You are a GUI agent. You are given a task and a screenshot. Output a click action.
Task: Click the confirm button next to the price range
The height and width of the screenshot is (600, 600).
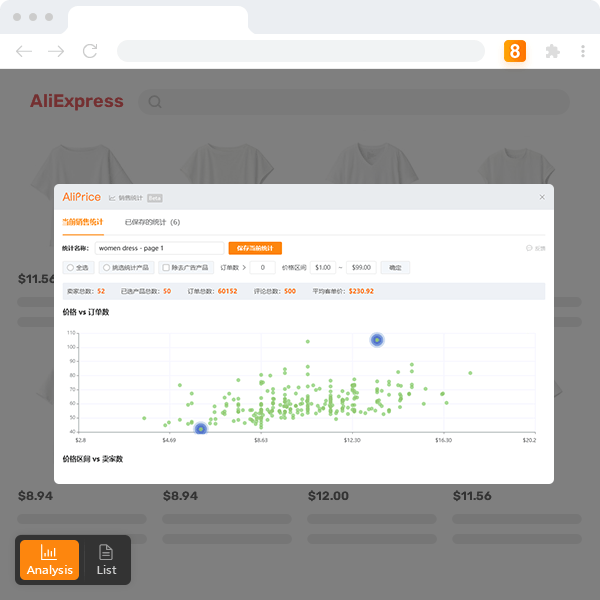pos(395,267)
